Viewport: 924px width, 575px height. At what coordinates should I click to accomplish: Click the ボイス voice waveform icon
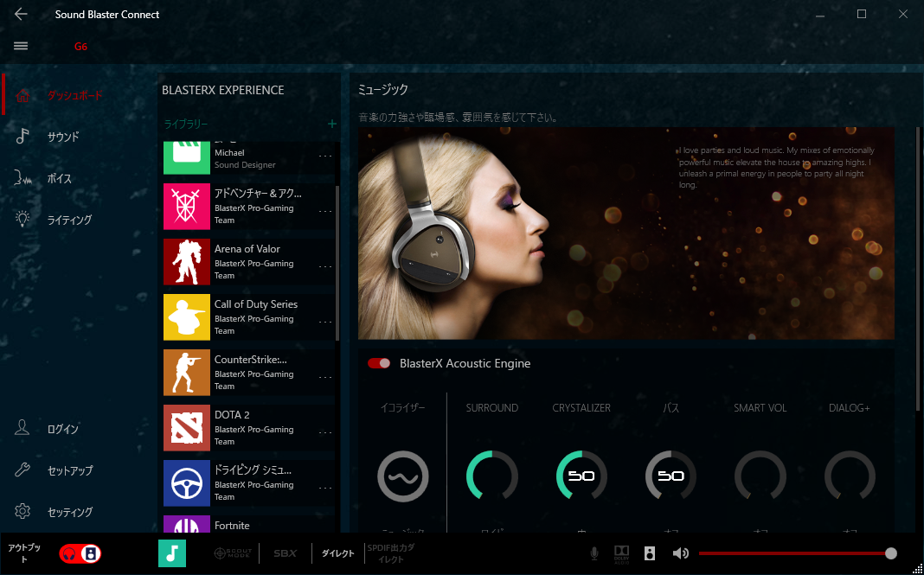pos(22,178)
